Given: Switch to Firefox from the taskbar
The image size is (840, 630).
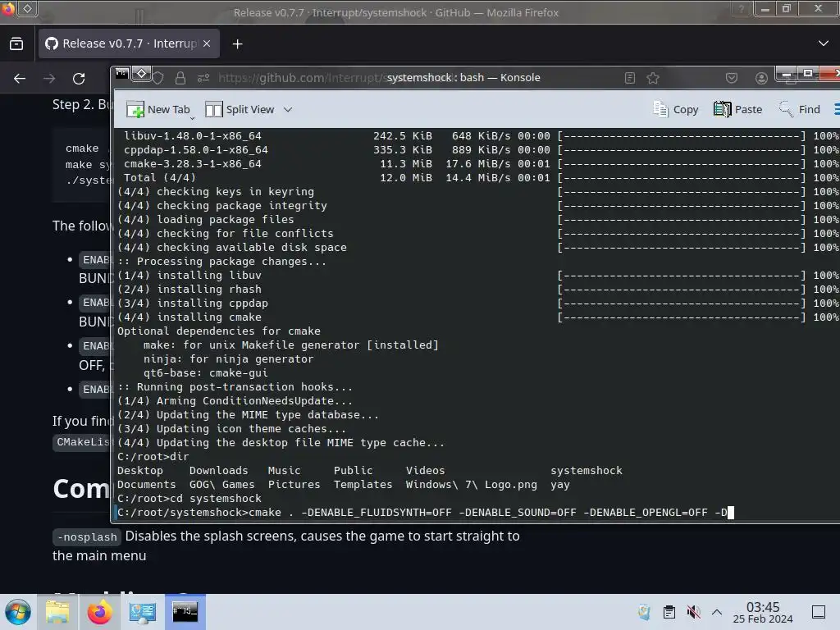Looking at the screenshot, I should click(x=99, y=612).
